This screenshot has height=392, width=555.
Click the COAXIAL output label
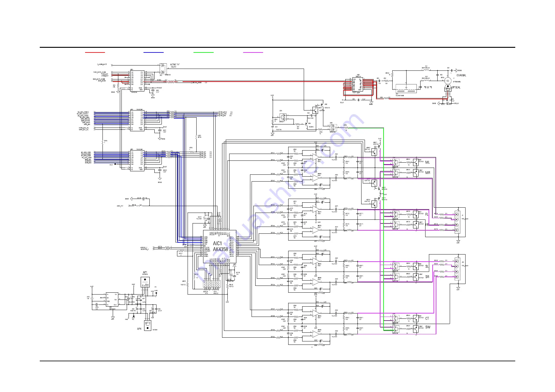(x=461, y=75)
